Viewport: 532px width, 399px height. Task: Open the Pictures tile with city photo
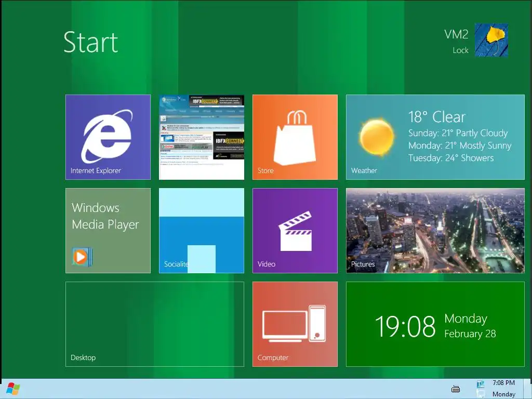435,231
